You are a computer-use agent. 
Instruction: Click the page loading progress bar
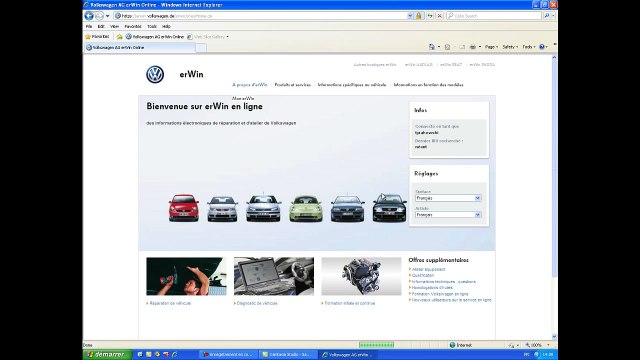[x=376, y=345]
